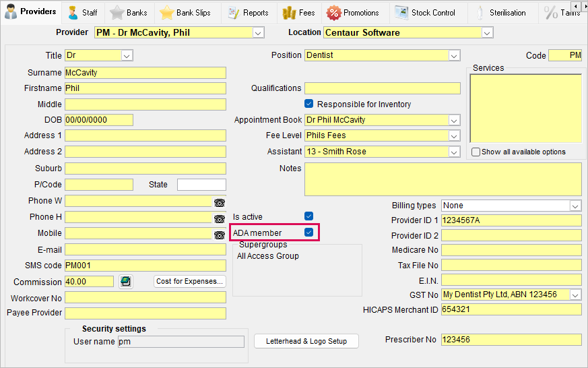The width and height of the screenshot is (588, 368).
Task: Uncheck Responsible for Inventory checkbox
Action: coord(308,104)
